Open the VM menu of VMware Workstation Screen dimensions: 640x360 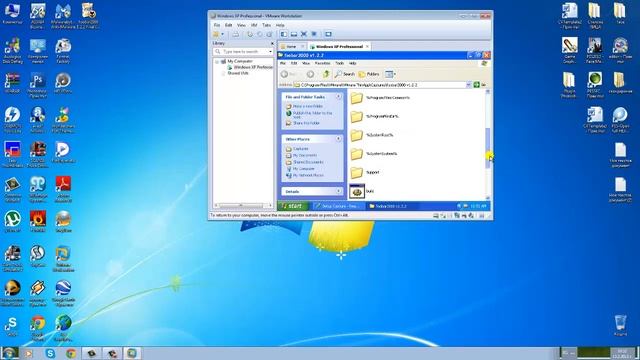pyautogui.click(x=254, y=25)
